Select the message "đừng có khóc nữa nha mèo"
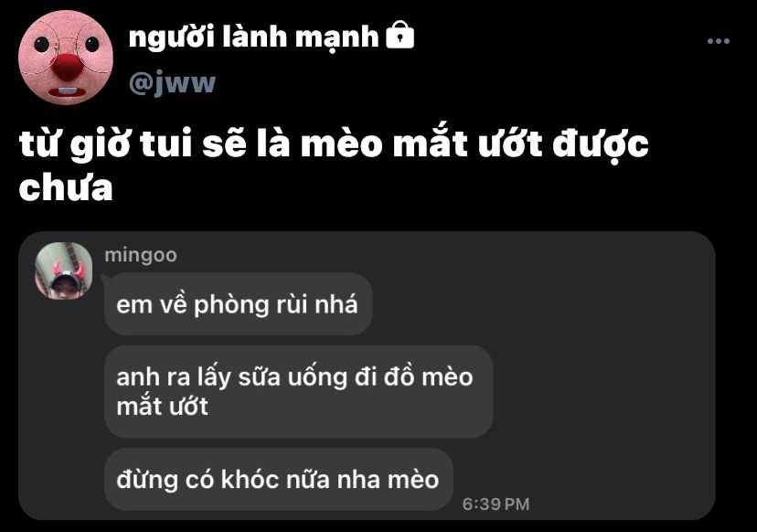This screenshot has width=757, height=532. coord(279,479)
